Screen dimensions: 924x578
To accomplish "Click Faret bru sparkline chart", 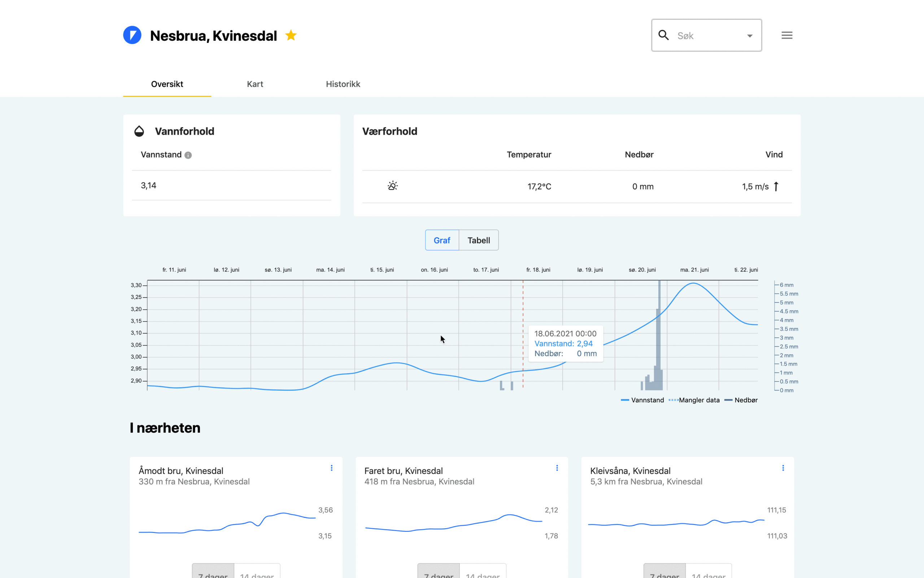I will click(x=454, y=523).
